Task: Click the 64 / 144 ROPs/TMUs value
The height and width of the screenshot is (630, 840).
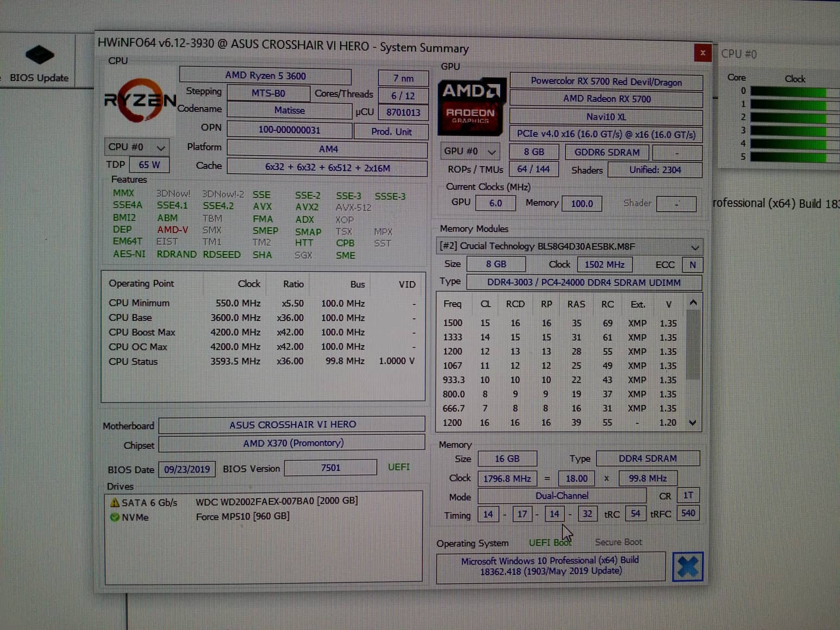Action: point(534,169)
